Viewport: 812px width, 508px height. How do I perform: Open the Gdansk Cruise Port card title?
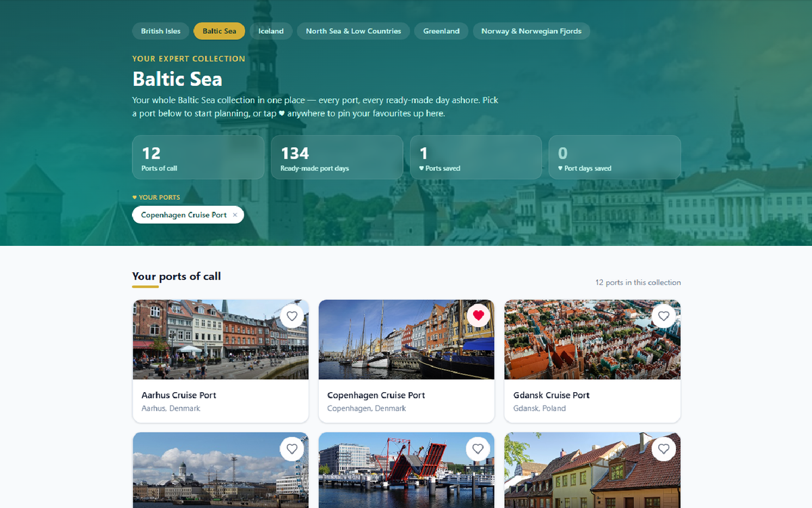[551, 395]
